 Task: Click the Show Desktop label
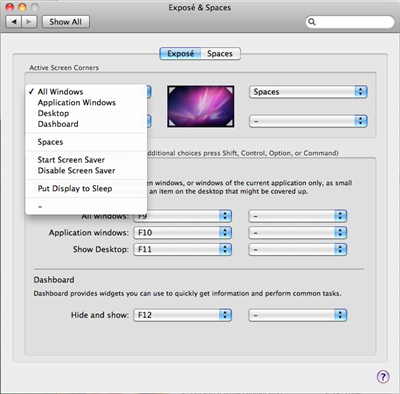[x=101, y=249]
